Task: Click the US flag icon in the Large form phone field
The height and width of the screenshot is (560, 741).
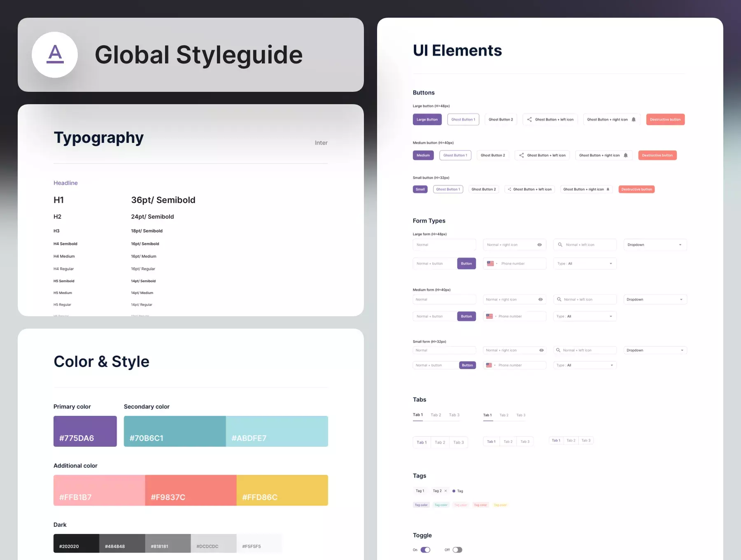Action: tap(490, 264)
